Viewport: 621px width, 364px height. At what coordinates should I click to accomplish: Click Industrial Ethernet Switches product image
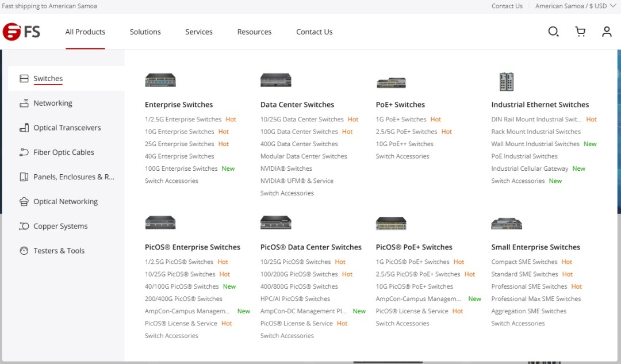click(506, 82)
